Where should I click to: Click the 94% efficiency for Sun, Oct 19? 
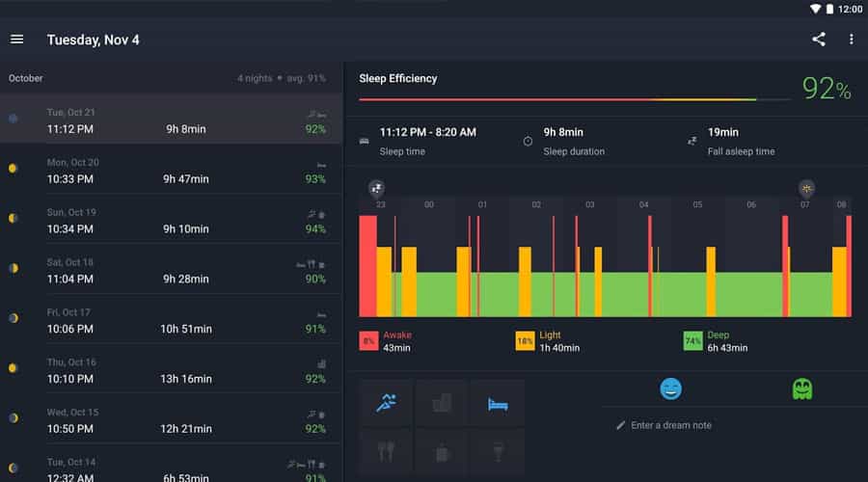click(x=315, y=228)
